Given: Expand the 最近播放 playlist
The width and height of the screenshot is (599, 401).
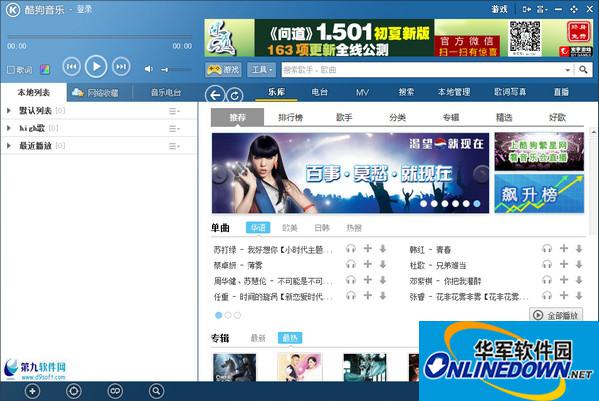Looking at the screenshot, I should click(9, 146).
